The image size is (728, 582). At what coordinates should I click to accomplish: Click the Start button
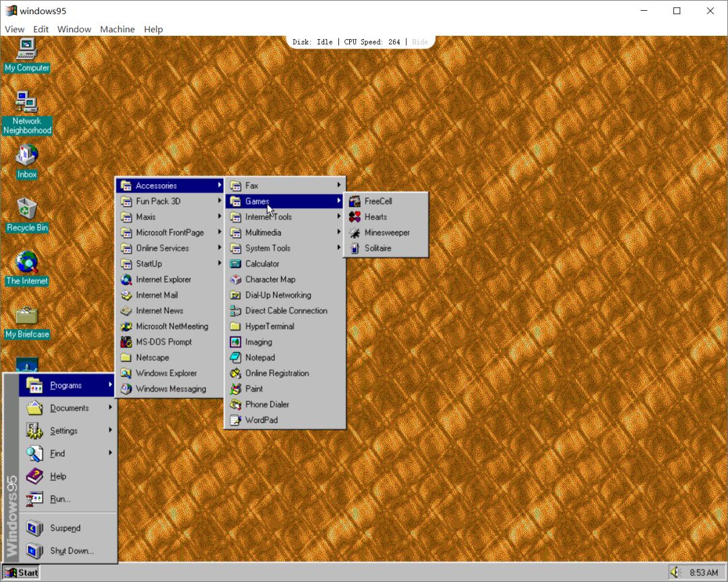tap(20, 572)
